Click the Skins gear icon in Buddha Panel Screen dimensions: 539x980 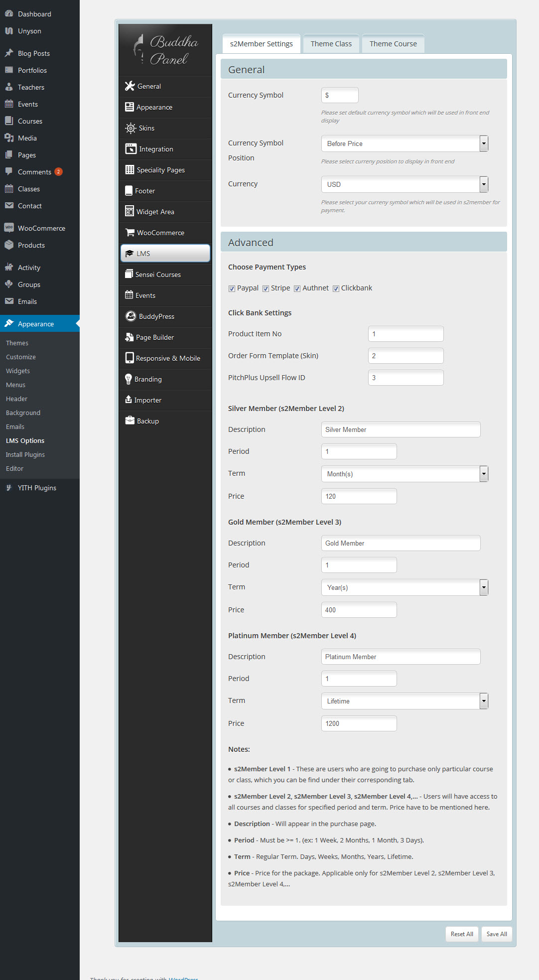pos(131,128)
